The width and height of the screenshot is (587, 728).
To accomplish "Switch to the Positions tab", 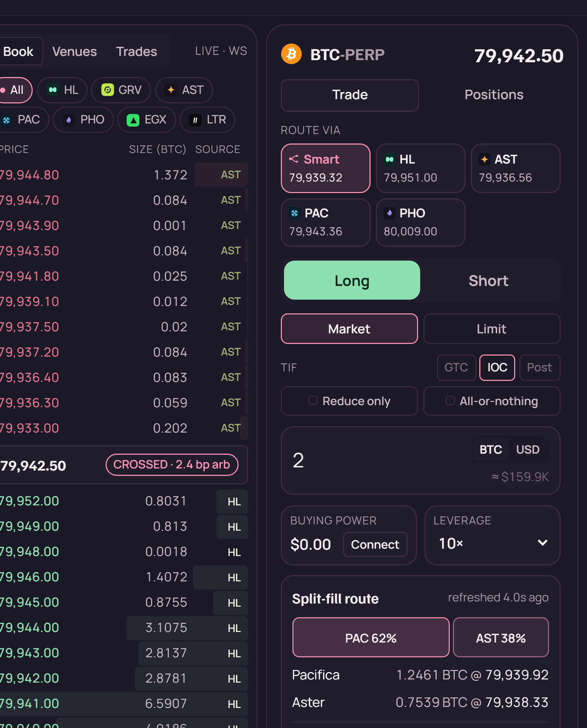I will [x=494, y=95].
